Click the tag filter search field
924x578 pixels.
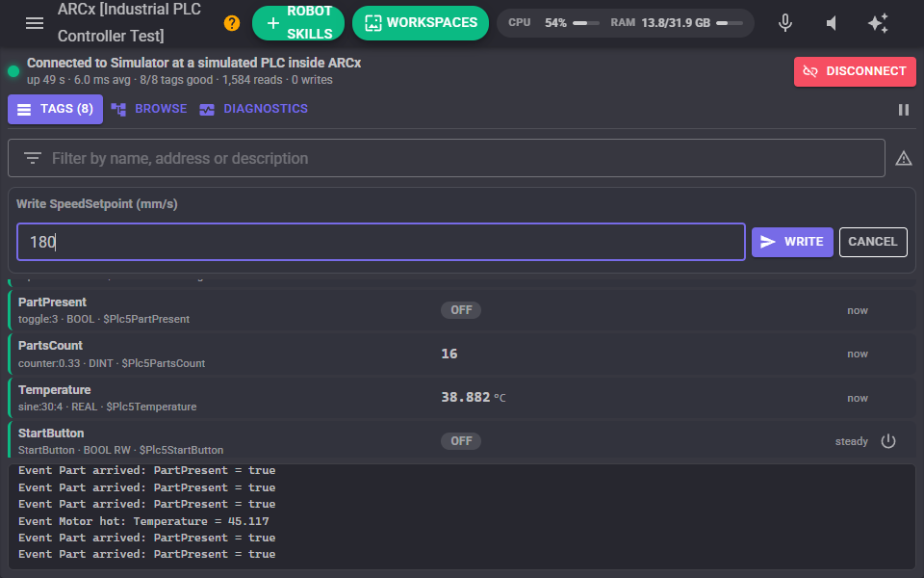pyautogui.click(x=446, y=158)
